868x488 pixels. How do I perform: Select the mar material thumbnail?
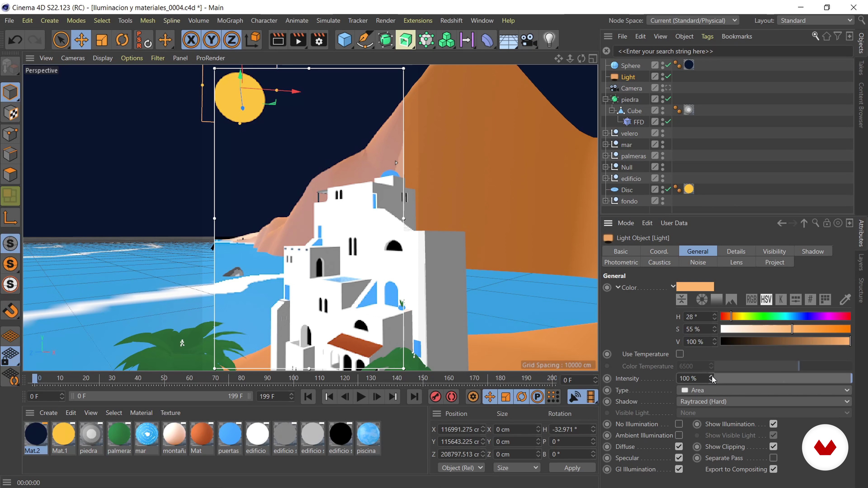(146, 438)
